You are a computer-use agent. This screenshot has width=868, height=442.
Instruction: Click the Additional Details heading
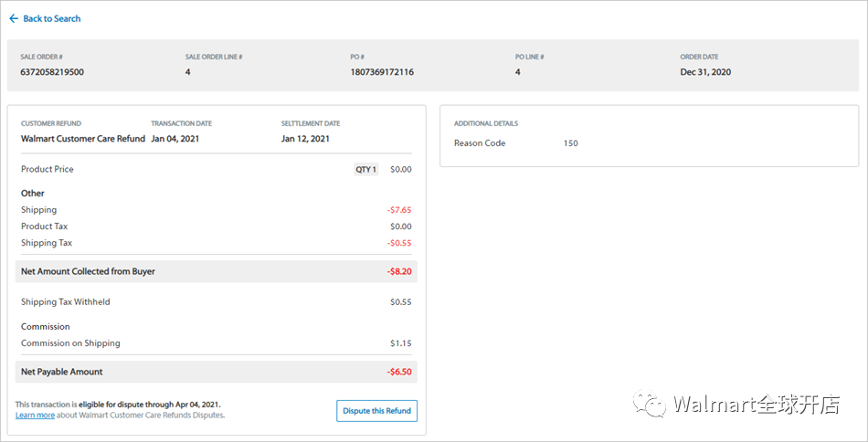[x=486, y=123]
